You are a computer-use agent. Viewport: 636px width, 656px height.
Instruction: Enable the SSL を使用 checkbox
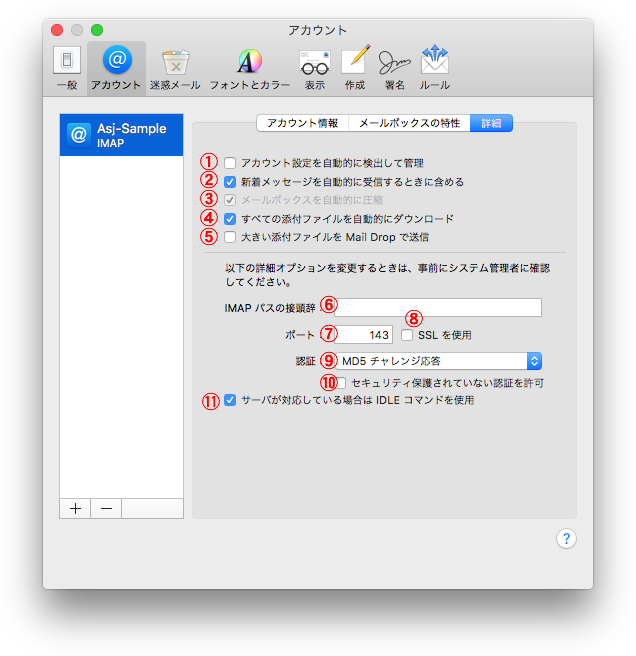coord(407,335)
